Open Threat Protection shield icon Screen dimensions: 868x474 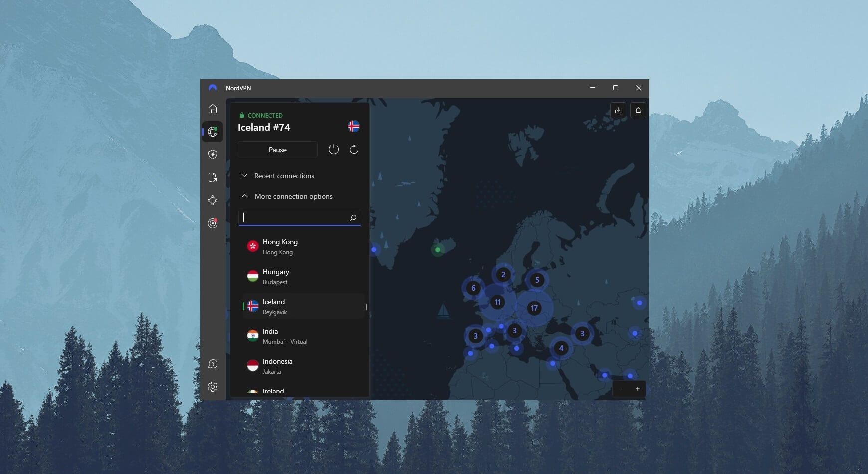[x=213, y=155]
